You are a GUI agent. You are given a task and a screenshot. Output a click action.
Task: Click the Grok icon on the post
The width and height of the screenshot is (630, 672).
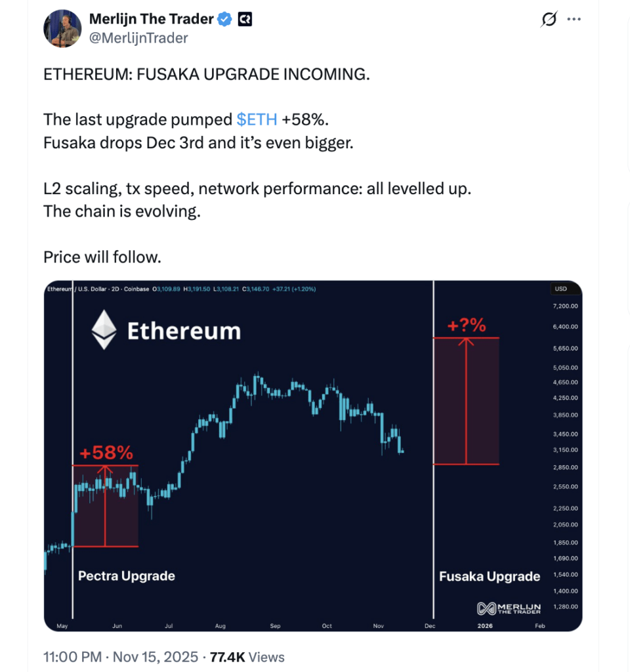click(548, 20)
